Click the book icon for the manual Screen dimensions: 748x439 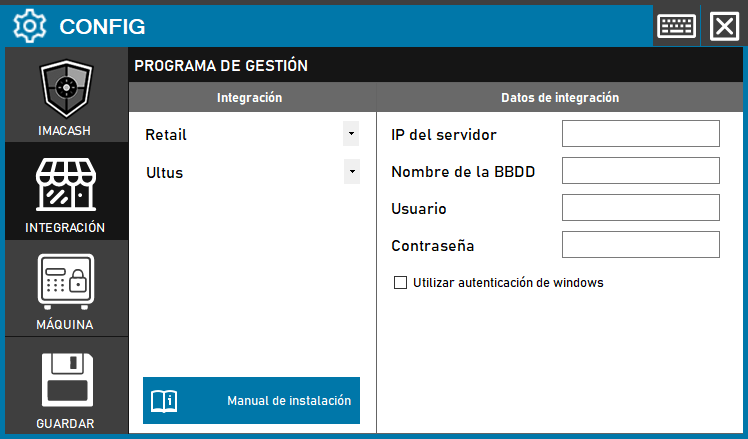coord(164,401)
